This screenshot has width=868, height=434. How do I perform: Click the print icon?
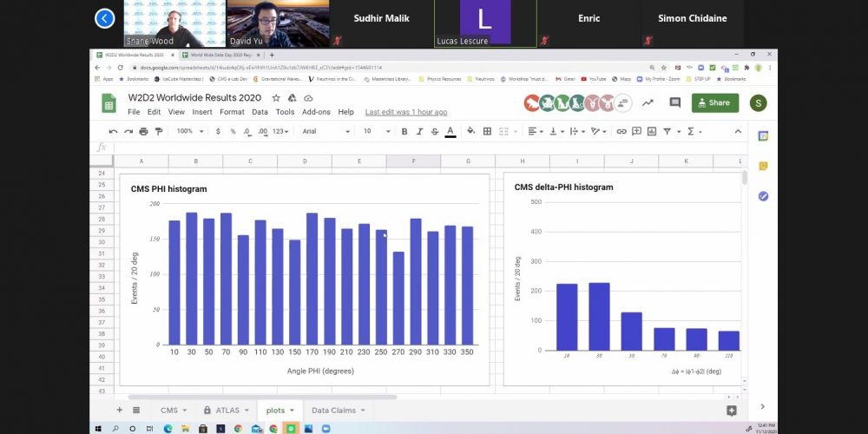point(143,131)
